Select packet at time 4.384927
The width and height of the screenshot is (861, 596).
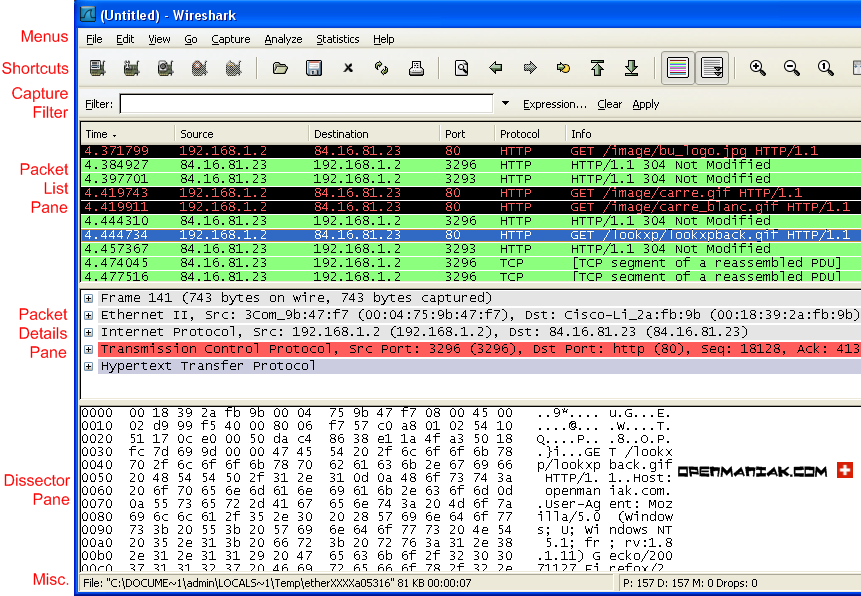471,165
